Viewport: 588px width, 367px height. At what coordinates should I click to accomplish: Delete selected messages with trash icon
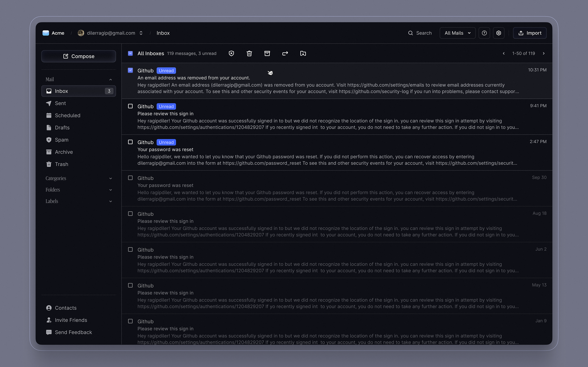click(x=249, y=53)
